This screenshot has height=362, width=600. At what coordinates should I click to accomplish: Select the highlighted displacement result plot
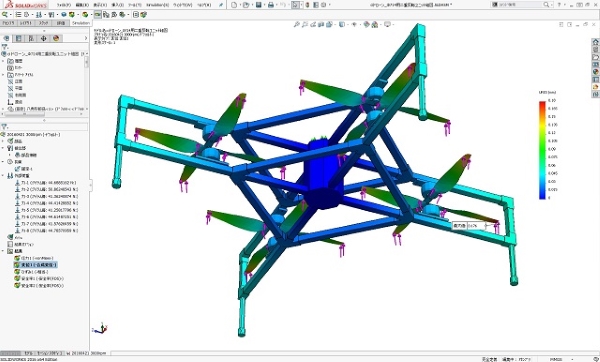36,265
